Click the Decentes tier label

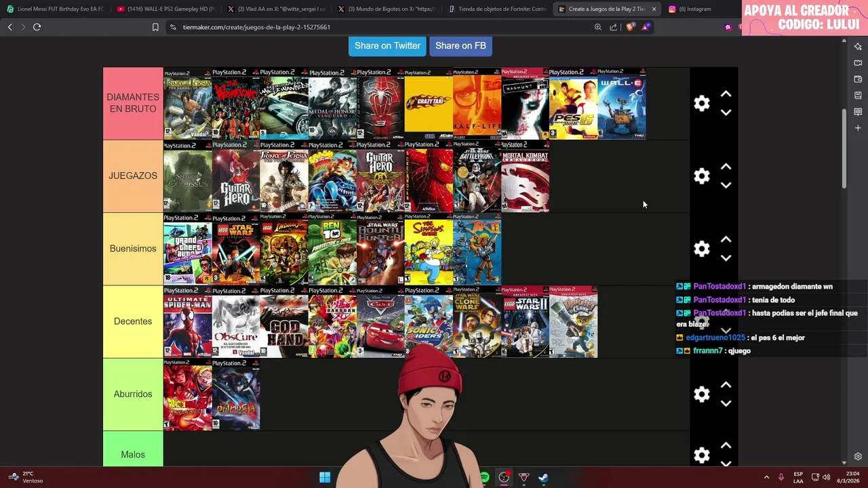133,321
